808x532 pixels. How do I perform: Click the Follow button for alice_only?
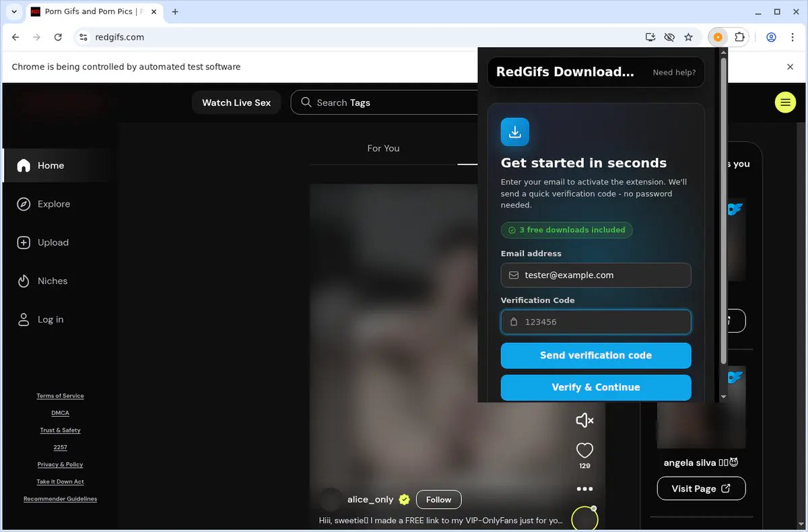click(438, 500)
